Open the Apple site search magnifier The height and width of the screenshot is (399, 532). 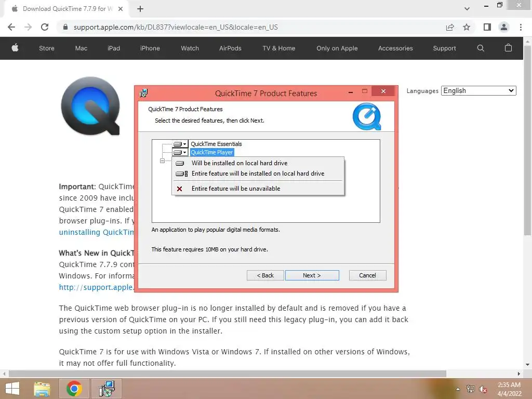(x=481, y=48)
